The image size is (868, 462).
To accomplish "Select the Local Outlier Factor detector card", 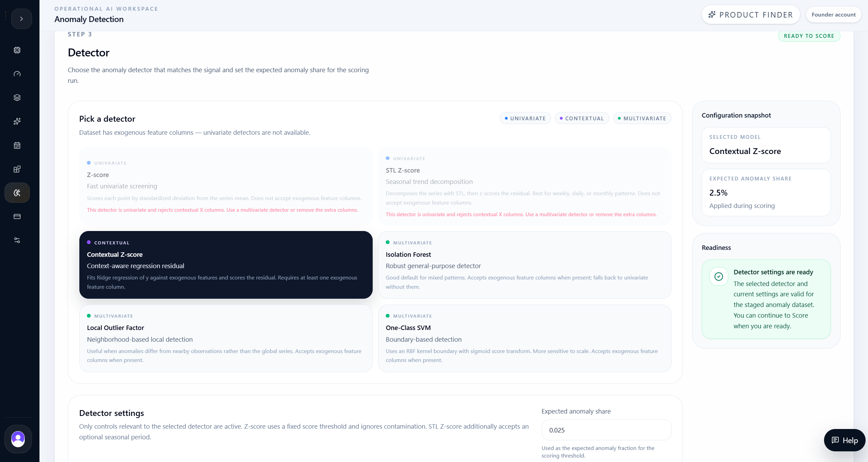I will pos(226,339).
